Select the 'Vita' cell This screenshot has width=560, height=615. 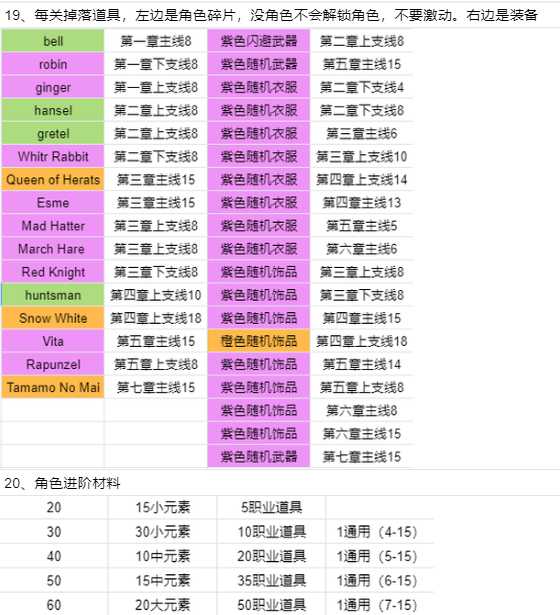[x=53, y=341]
